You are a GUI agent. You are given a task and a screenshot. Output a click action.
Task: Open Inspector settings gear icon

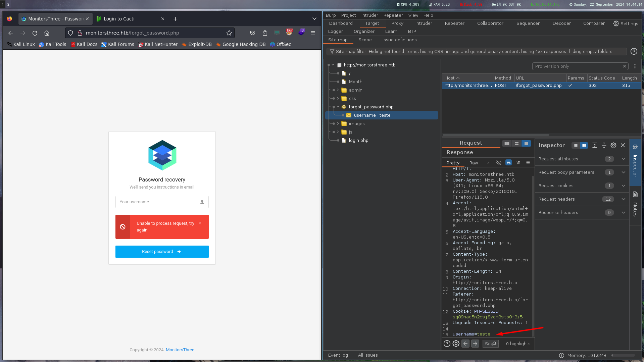coord(613,145)
